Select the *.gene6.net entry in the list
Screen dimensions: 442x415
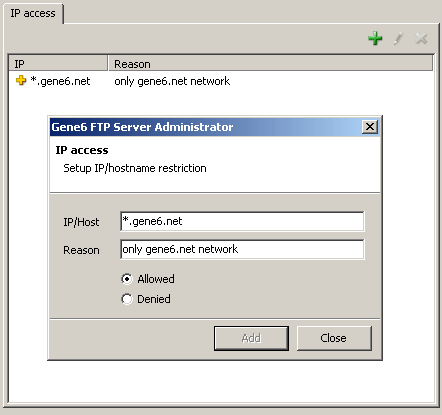60,81
